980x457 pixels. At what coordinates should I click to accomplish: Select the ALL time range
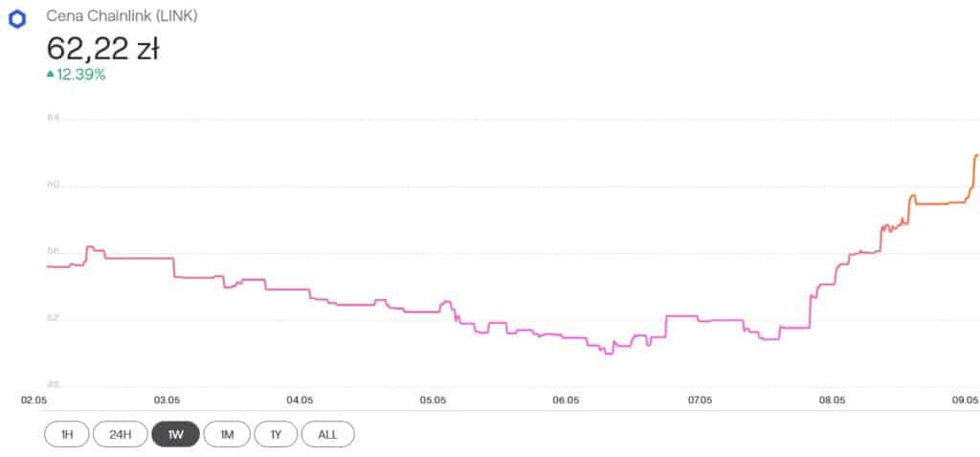click(x=327, y=434)
